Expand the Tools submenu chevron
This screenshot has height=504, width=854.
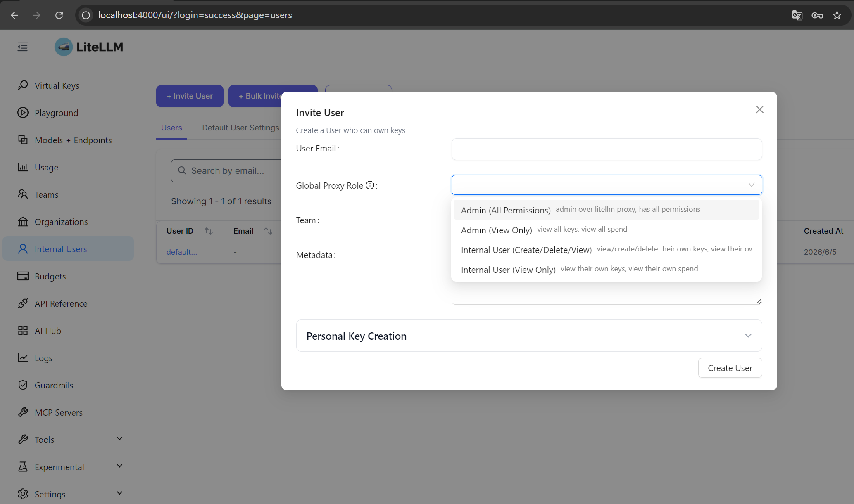[120, 439]
